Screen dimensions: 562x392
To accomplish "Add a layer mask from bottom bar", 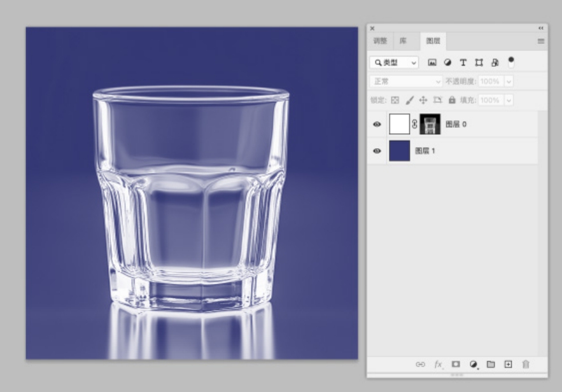I will pos(456,364).
